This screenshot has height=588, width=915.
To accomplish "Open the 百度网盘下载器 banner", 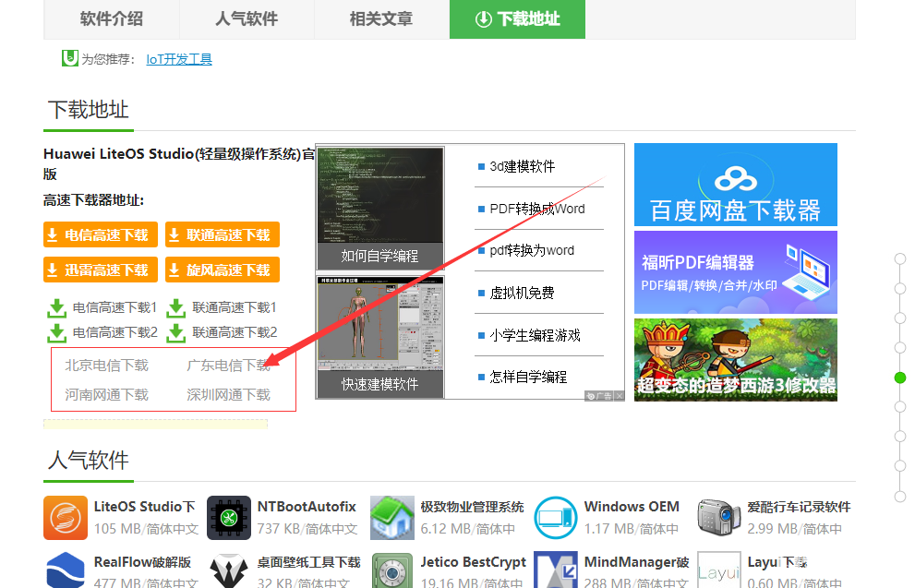I will pos(736,185).
